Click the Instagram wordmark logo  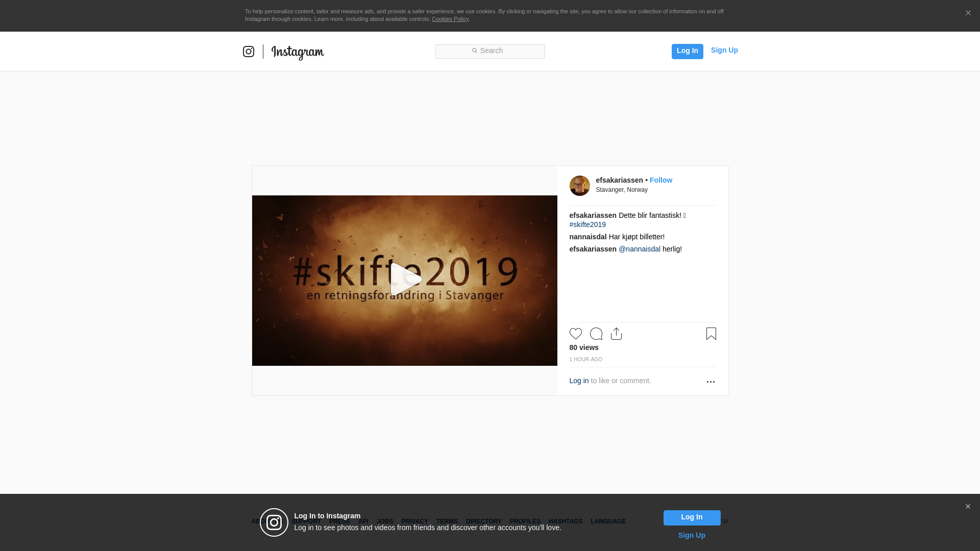(298, 53)
